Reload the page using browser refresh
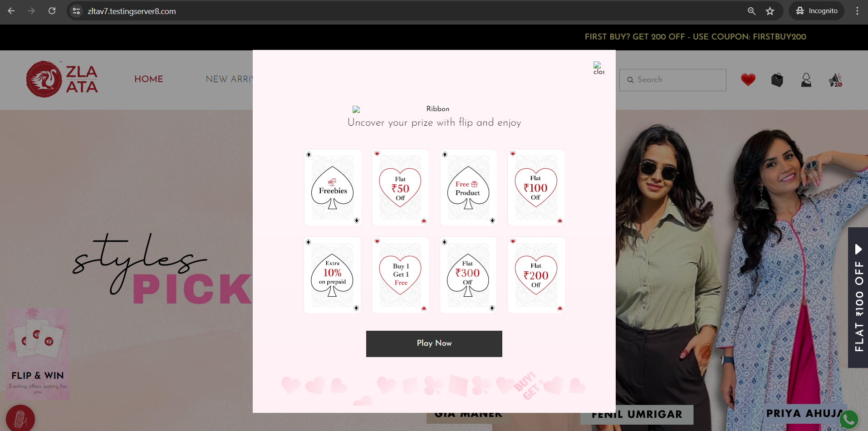 (52, 11)
